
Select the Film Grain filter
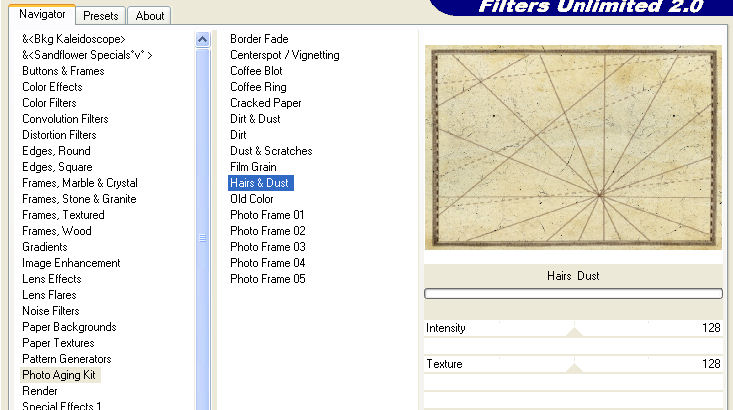coord(253,167)
